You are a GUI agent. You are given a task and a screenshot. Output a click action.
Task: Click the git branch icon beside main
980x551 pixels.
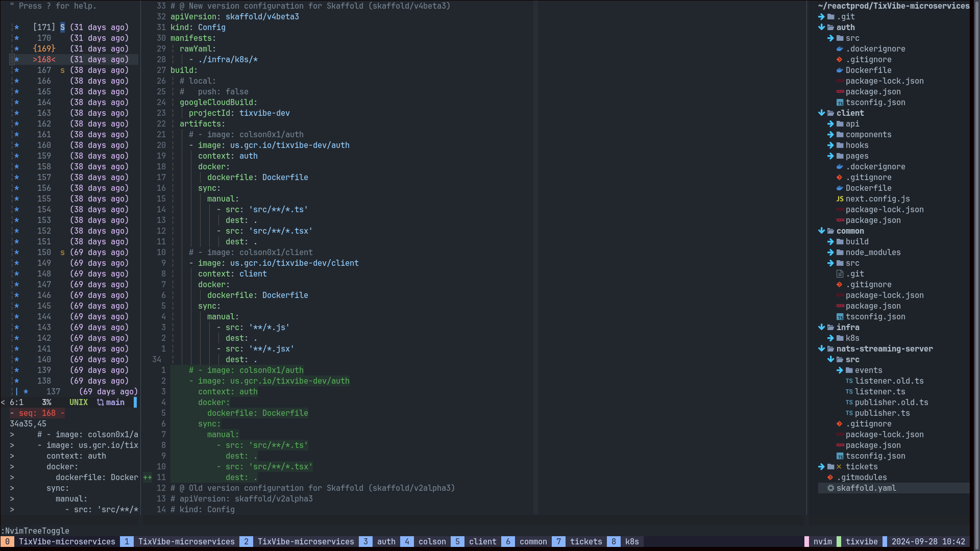[101, 403]
